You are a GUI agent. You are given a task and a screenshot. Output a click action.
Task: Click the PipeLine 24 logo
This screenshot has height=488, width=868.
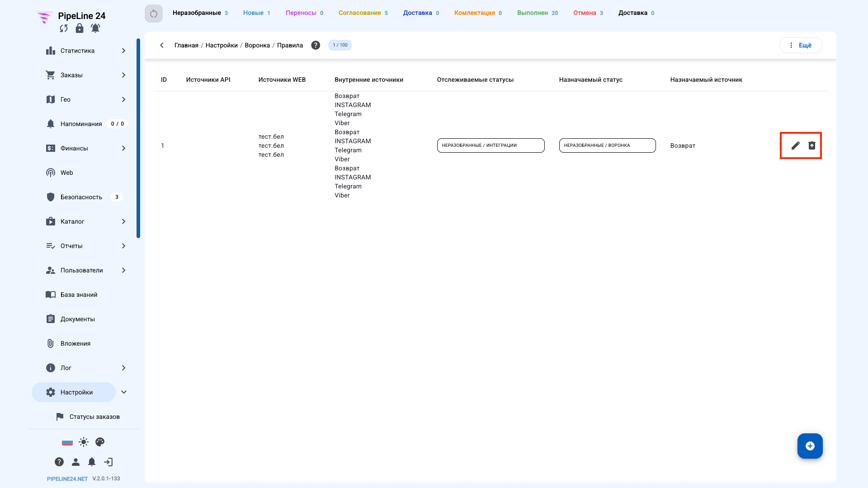(x=71, y=17)
